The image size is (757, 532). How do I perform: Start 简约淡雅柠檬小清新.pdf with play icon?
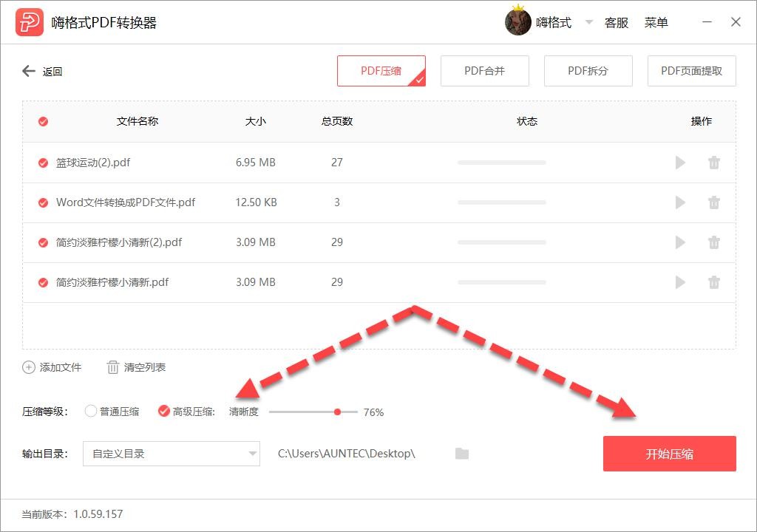680,282
